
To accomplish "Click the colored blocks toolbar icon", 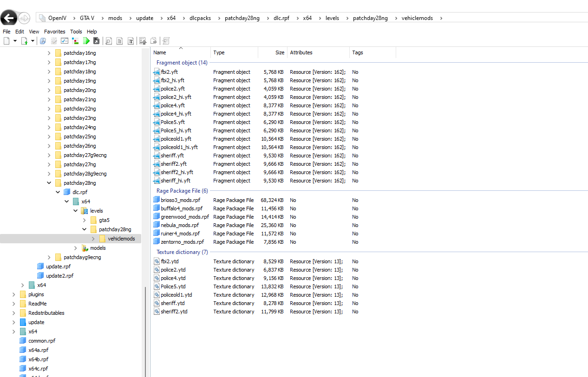I will pyautogui.click(x=75, y=41).
